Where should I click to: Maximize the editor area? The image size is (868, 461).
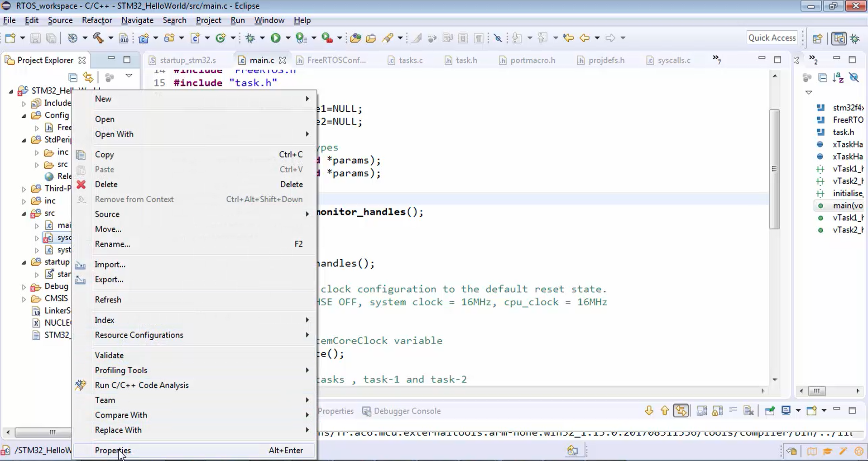tap(777, 59)
